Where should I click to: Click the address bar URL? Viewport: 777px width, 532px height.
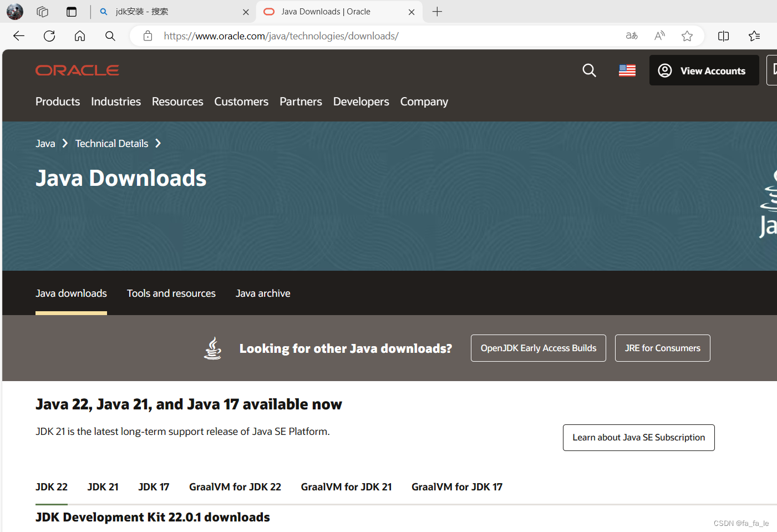coord(281,36)
